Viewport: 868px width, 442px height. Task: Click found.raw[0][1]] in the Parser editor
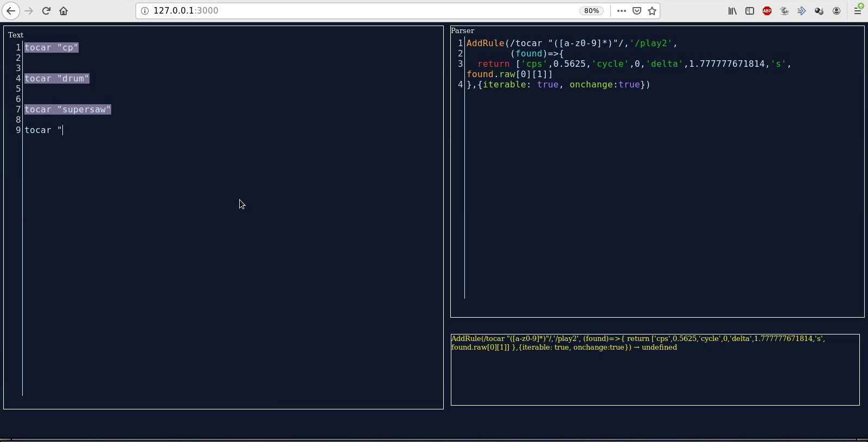point(510,74)
